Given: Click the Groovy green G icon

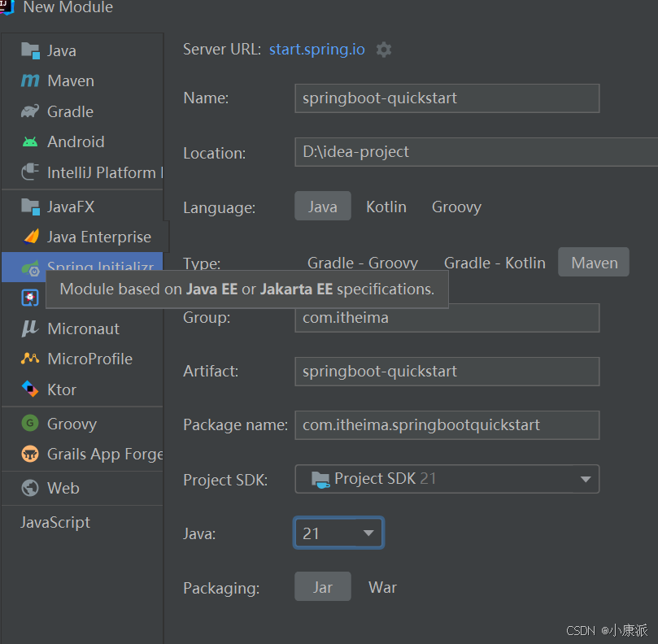Looking at the screenshot, I should [x=30, y=423].
